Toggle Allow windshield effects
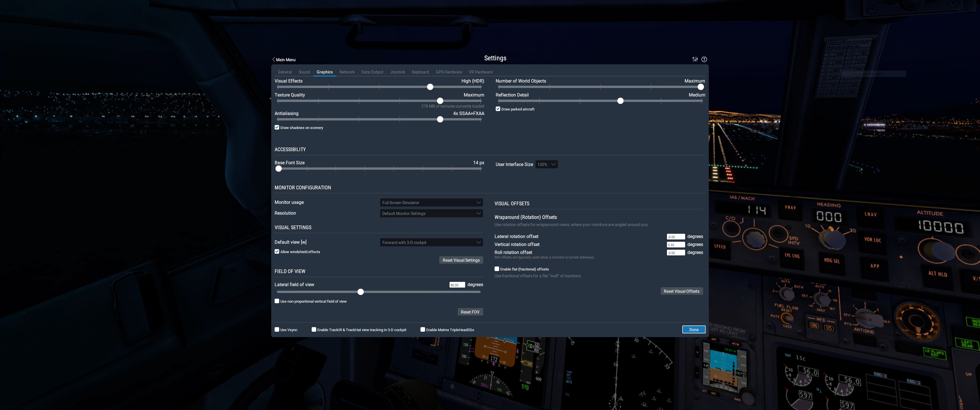980x410 pixels. point(277,251)
